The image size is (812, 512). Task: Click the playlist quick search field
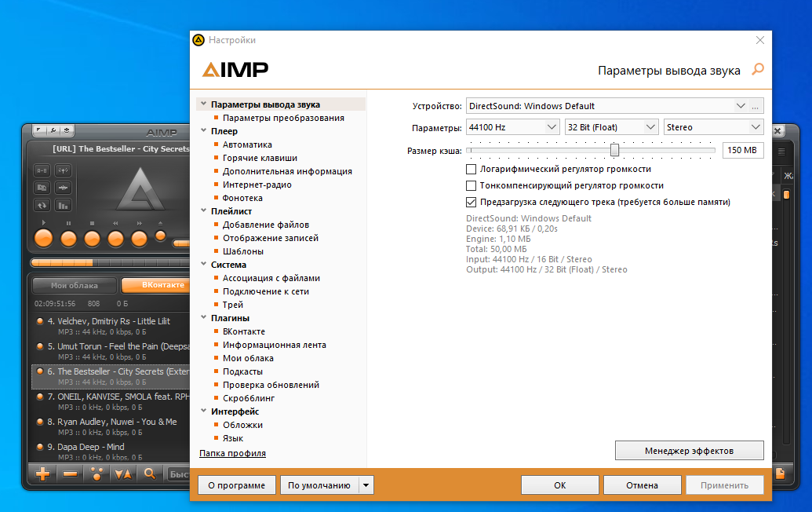point(178,474)
